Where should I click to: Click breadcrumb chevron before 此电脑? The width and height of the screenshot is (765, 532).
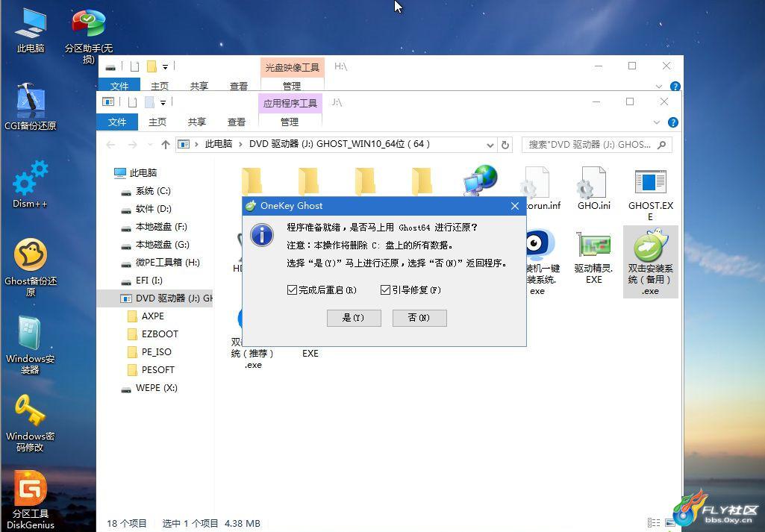(196, 144)
